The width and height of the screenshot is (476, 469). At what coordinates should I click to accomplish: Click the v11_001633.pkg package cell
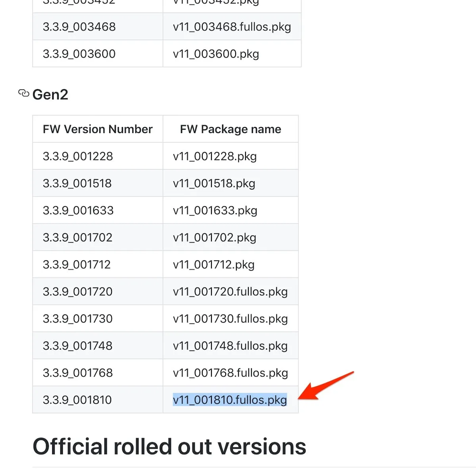(x=215, y=211)
